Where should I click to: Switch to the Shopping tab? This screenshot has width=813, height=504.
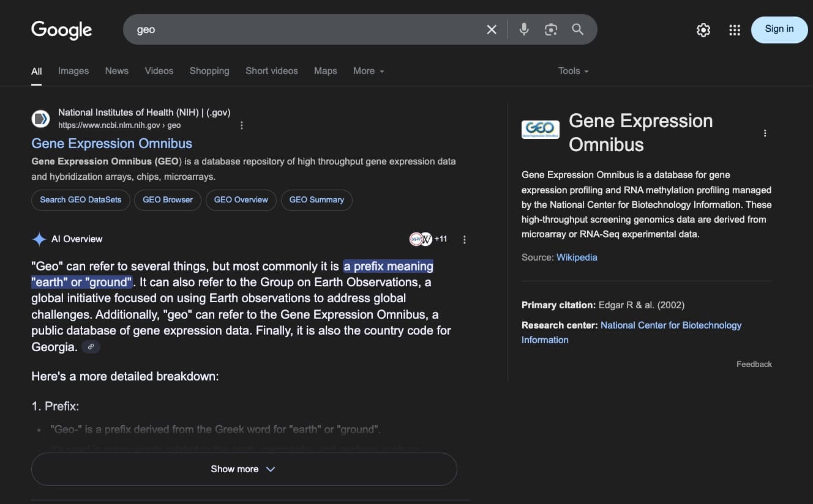pyautogui.click(x=209, y=71)
